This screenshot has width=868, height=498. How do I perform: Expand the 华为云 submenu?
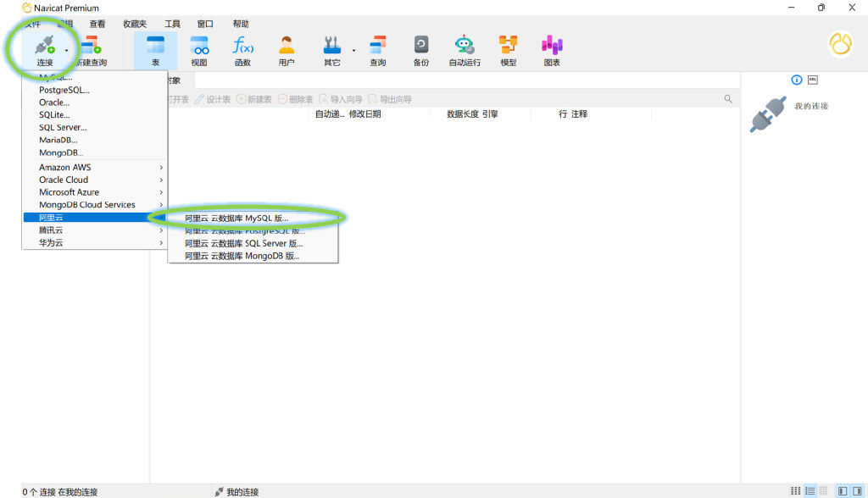click(95, 242)
